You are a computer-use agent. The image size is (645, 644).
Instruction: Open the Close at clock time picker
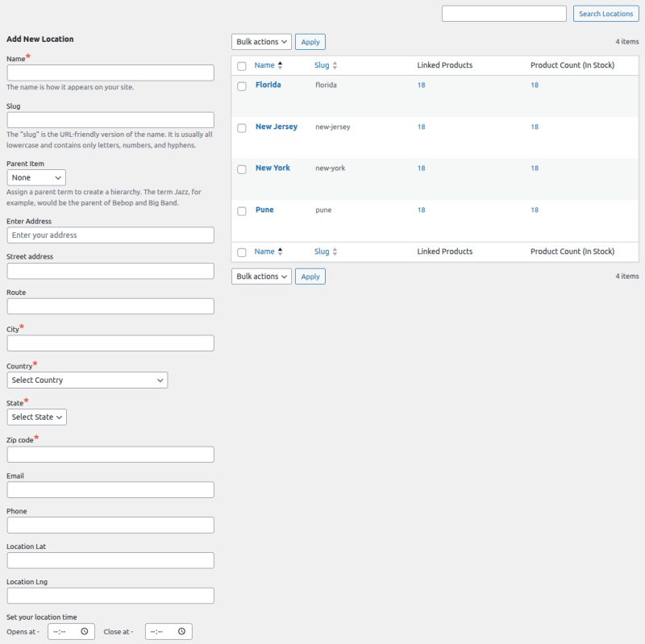click(181, 631)
